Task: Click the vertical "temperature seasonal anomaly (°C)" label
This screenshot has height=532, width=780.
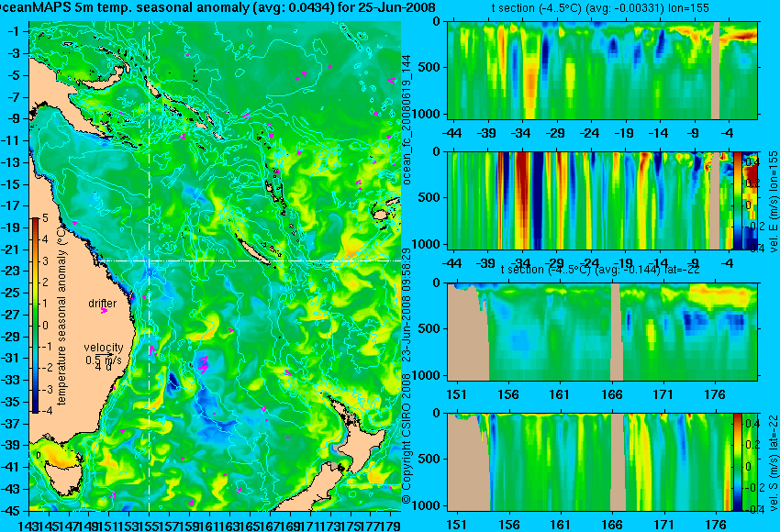Action: [61, 316]
